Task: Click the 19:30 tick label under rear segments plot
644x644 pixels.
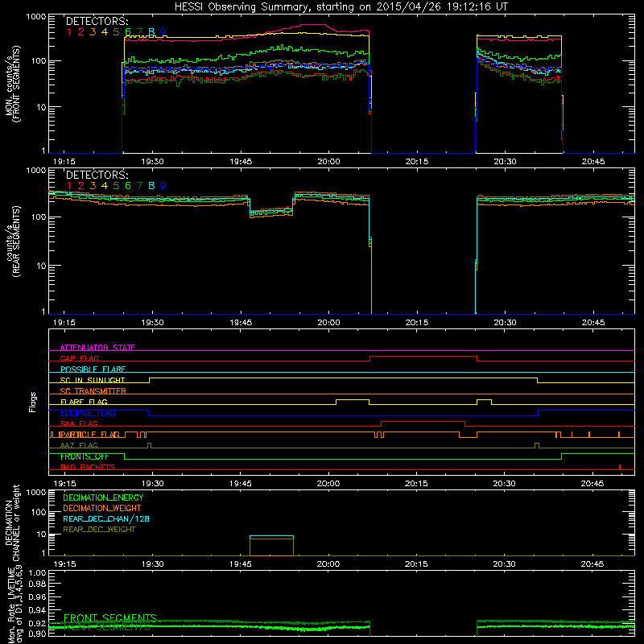Action: [x=152, y=323]
